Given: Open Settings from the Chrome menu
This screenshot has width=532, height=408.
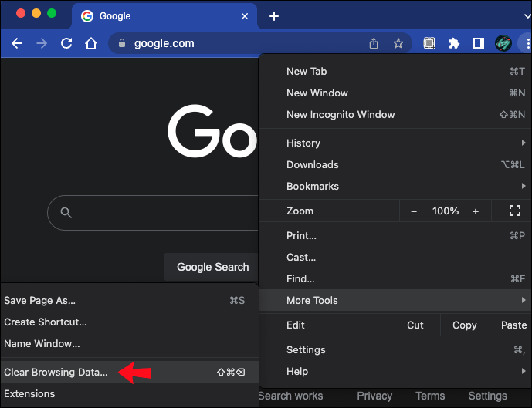Looking at the screenshot, I should coord(395,349).
